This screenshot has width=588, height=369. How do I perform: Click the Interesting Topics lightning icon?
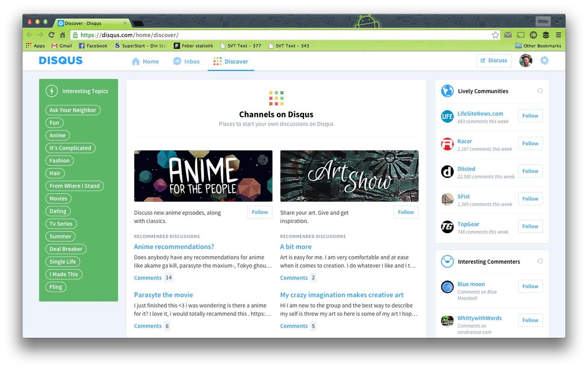click(51, 91)
